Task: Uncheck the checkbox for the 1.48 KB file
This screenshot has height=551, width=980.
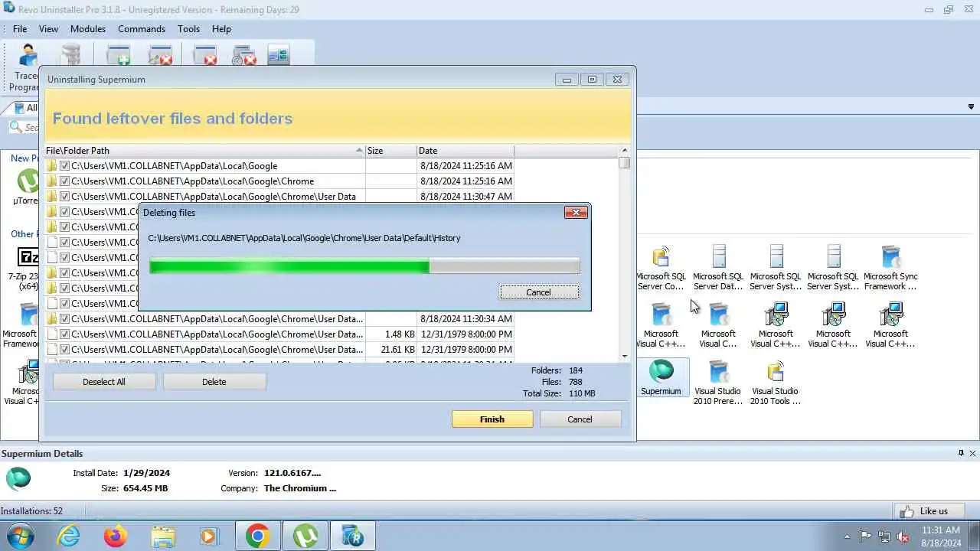Action: tap(65, 334)
